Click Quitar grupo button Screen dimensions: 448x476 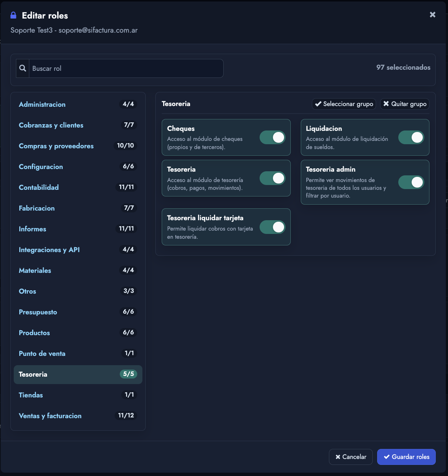pyautogui.click(x=405, y=104)
